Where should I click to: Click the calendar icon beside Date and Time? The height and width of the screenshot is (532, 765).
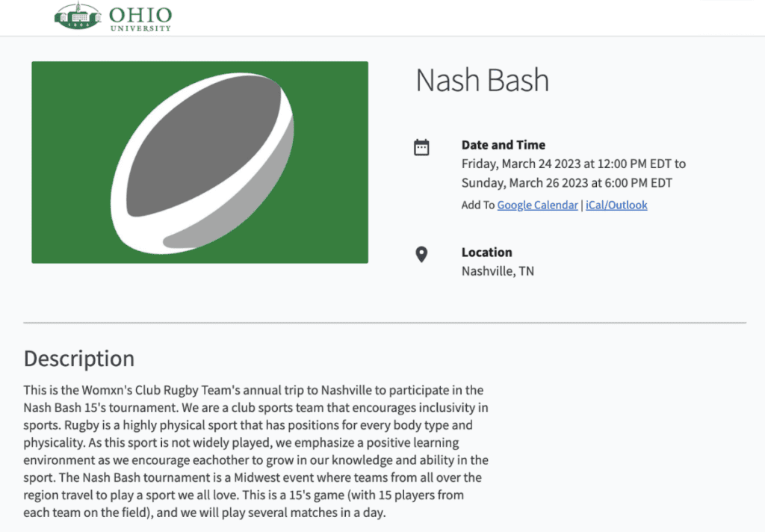pyautogui.click(x=421, y=147)
